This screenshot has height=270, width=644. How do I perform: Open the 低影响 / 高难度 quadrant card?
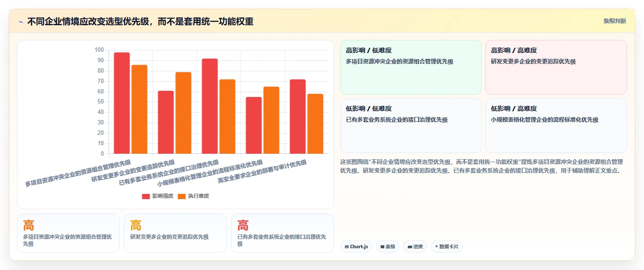click(x=556, y=126)
